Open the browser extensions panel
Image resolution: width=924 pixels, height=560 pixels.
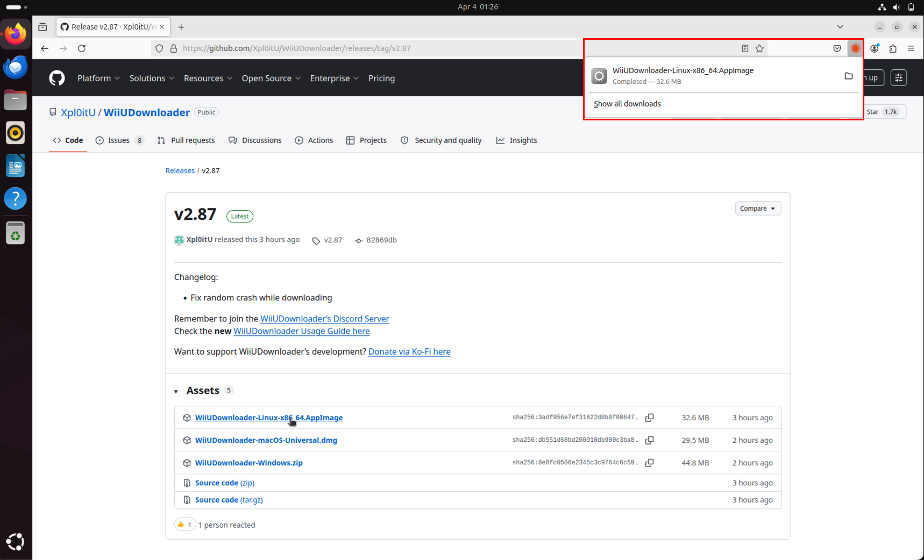[x=893, y=48]
